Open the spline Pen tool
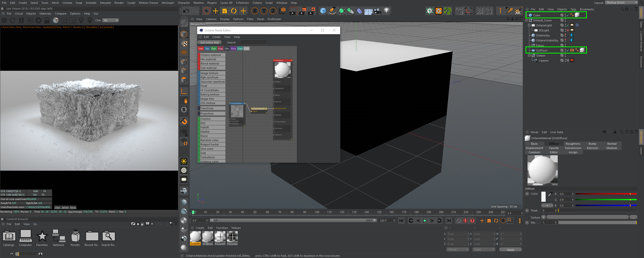644x258 pixels. tap(332, 11)
